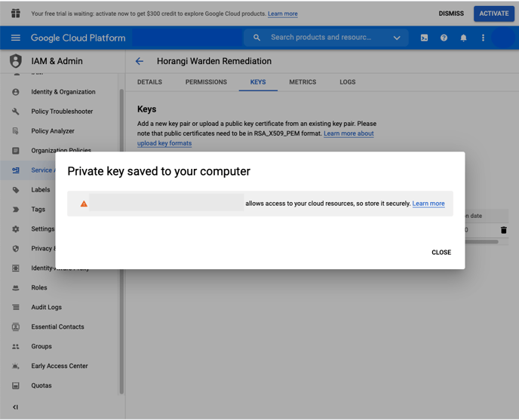
Task: Select the KEYS tab
Action: tap(258, 82)
